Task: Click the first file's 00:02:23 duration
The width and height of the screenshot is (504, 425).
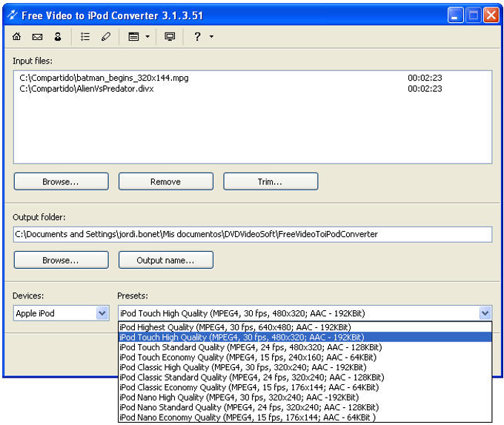Action: pyautogui.click(x=425, y=78)
